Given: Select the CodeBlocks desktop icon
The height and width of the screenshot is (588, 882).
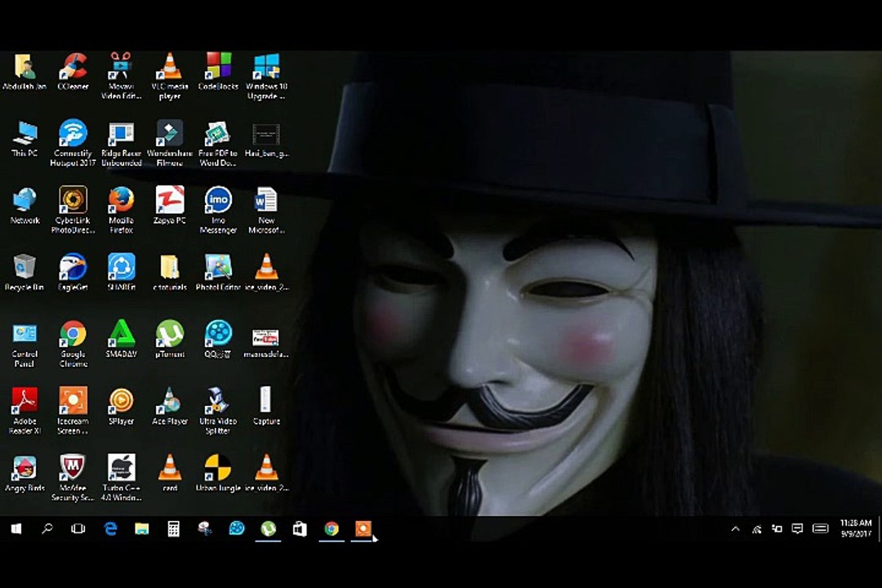Looking at the screenshot, I should pos(218,72).
